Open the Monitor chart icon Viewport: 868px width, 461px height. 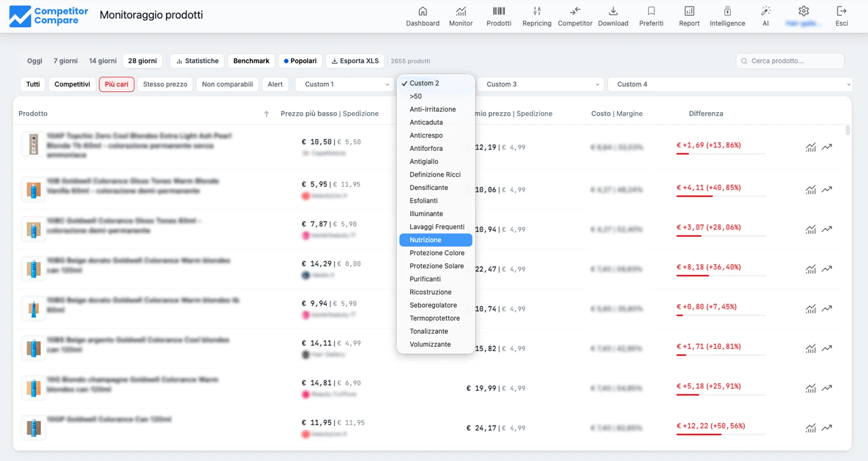coord(461,11)
